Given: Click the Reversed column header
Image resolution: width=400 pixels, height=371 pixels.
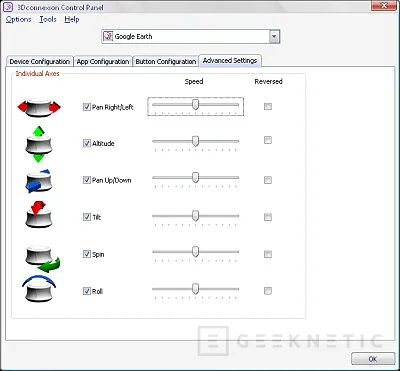Looking at the screenshot, I should tap(268, 81).
